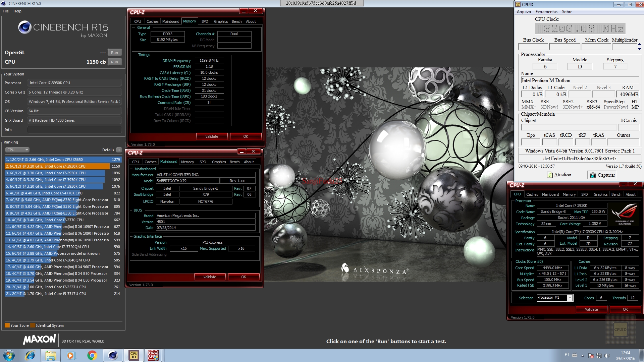Click the SABERTOOTH X79 model field

point(187,181)
